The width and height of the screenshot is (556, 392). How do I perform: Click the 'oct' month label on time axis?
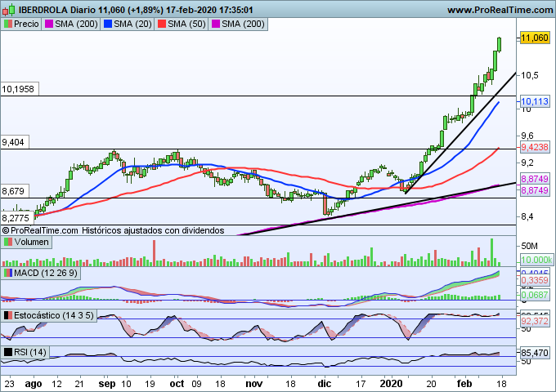click(177, 384)
